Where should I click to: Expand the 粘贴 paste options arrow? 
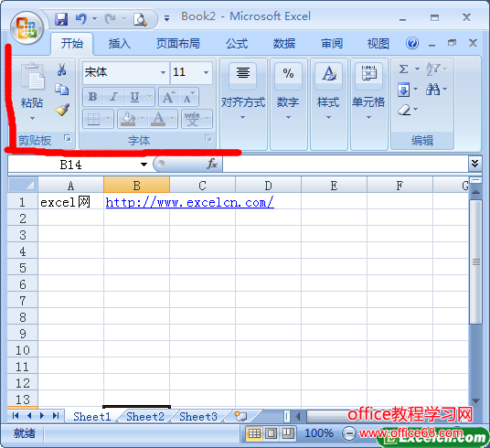point(33,119)
